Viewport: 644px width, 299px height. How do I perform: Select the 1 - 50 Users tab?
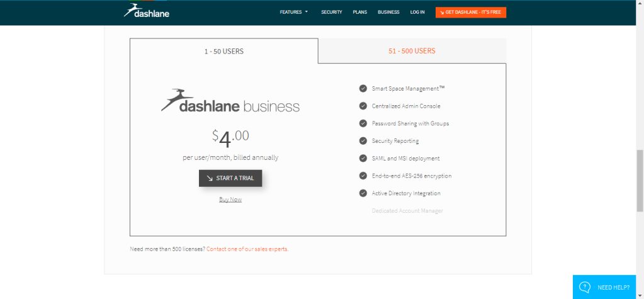(x=224, y=52)
